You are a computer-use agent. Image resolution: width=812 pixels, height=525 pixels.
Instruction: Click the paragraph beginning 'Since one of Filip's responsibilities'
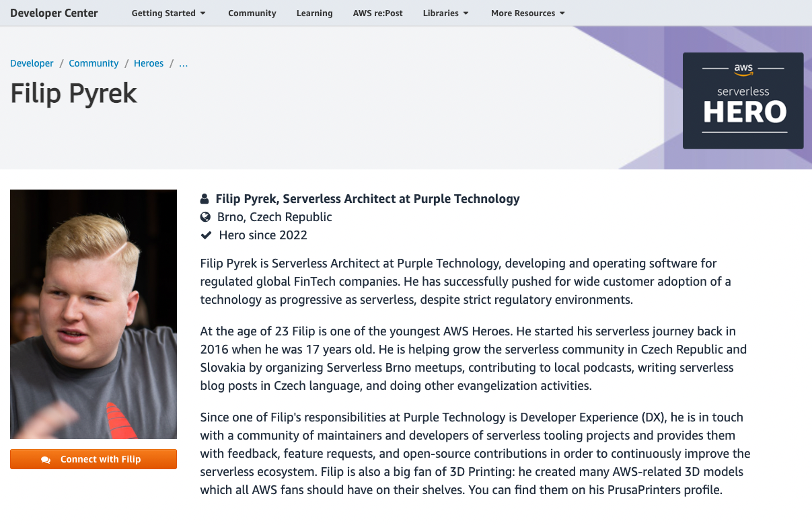(475, 454)
